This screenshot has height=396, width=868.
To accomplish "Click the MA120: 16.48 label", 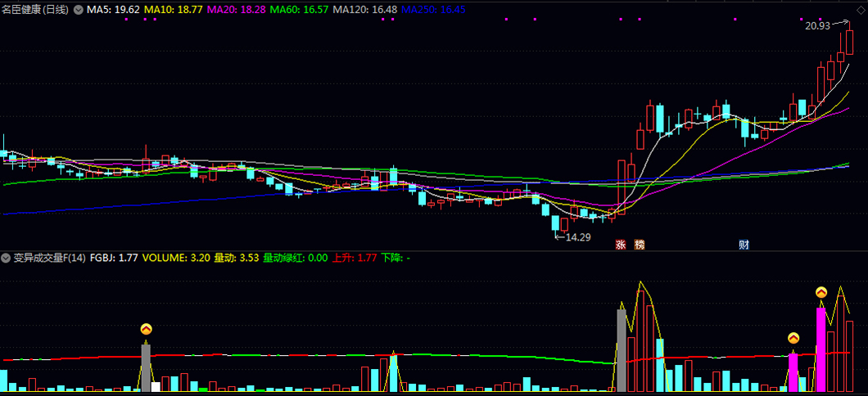I will coord(364,9).
